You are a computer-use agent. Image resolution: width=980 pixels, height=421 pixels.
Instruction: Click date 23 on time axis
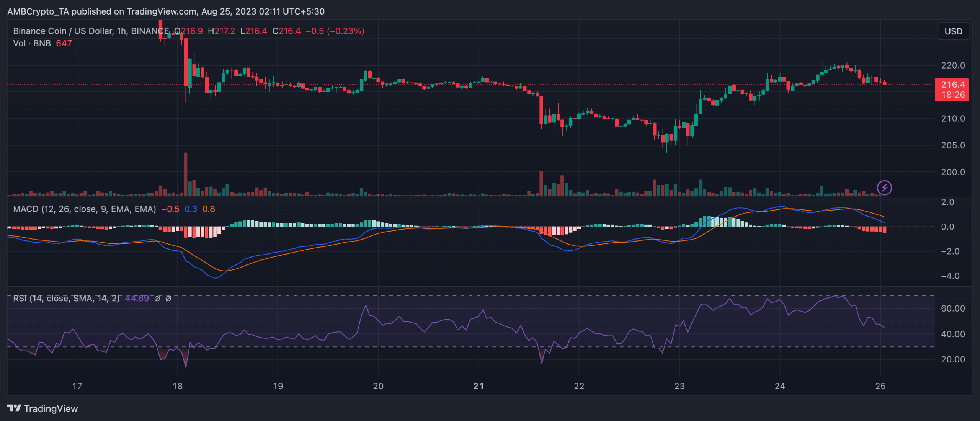point(679,386)
